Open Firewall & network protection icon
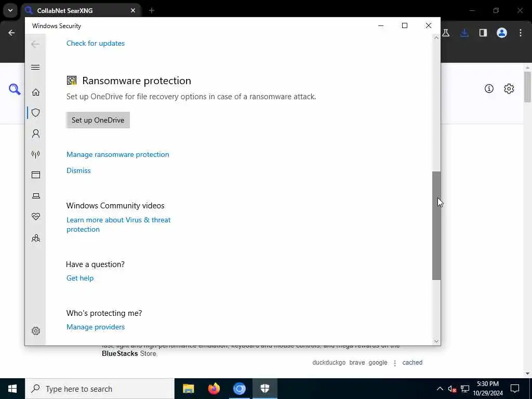Image resolution: width=532 pixels, height=399 pixels. [x=36, y=154]
